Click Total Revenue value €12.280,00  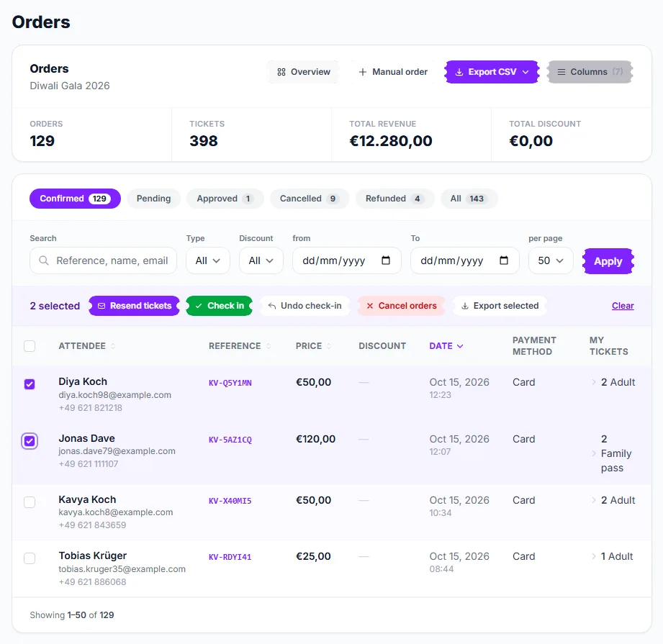[x=391, y=141]
